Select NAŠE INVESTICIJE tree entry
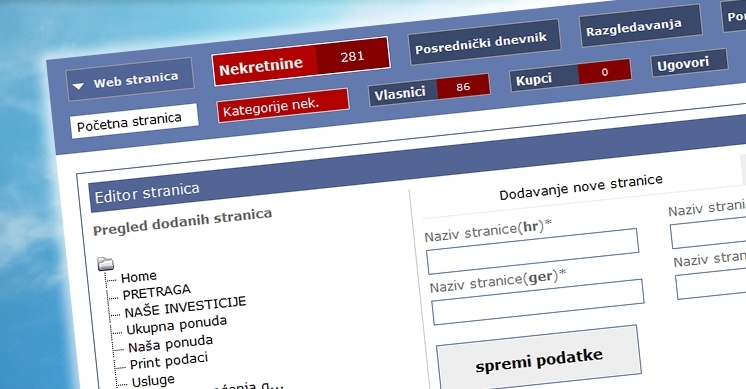This screenshot has height=389, width=746. pyautogui.click(x=185, y=306)
